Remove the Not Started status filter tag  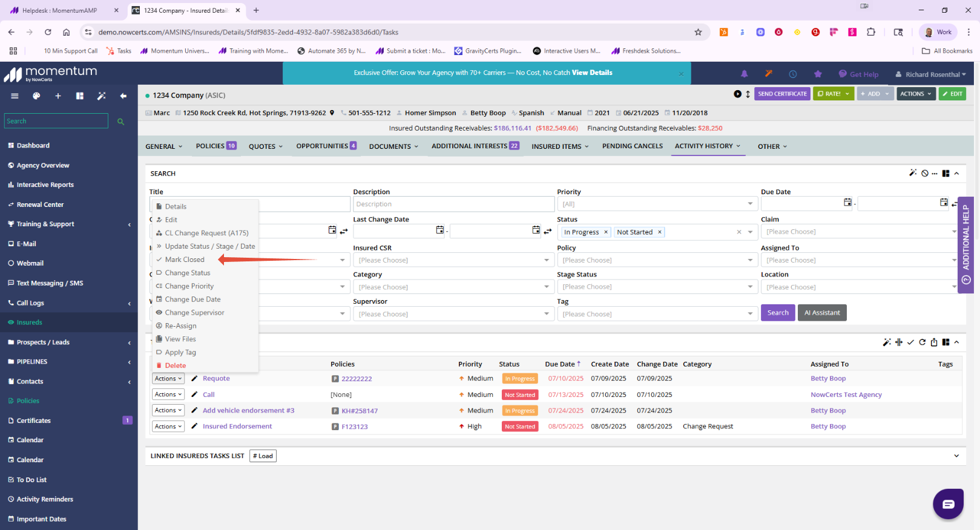660,232
